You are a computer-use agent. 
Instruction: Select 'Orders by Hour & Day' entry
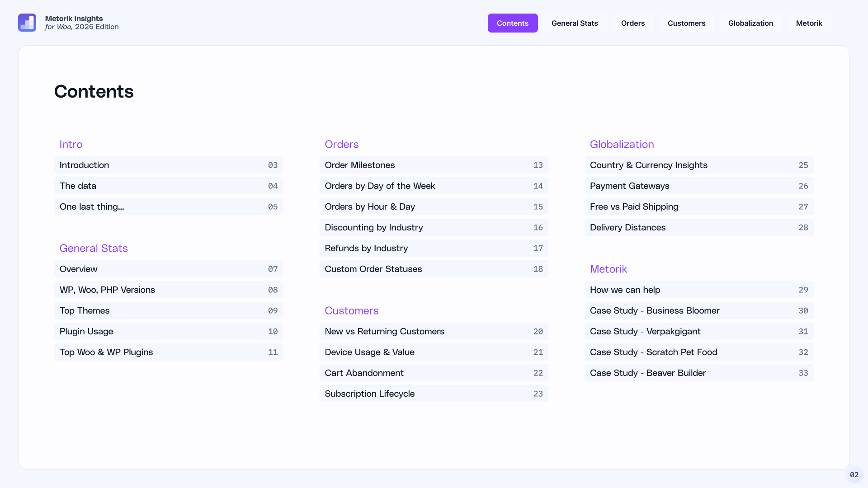click(x=434, y=206)
